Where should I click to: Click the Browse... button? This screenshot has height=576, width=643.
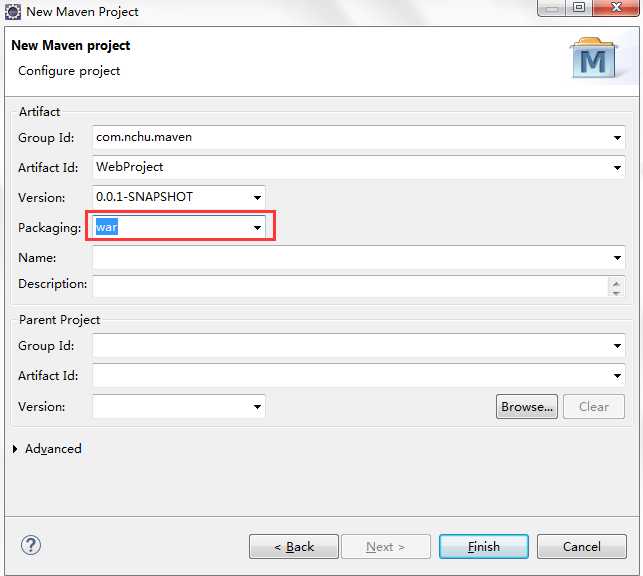point(527,407)
